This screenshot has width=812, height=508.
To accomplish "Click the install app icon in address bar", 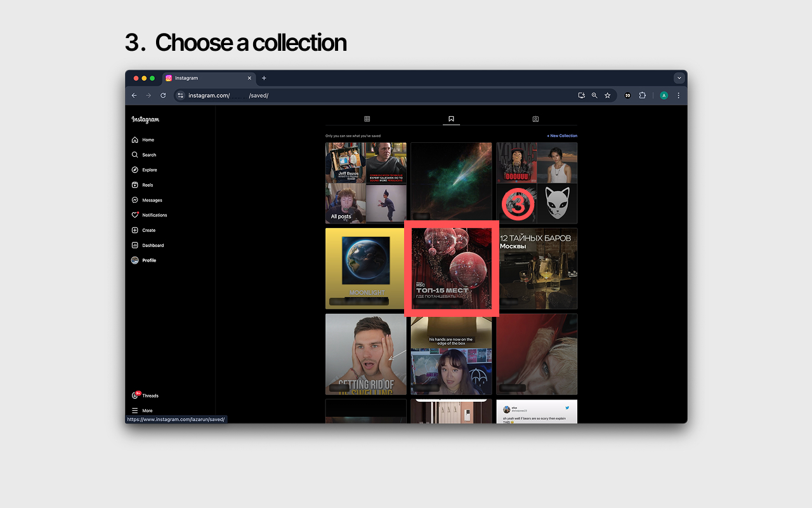I will 581,95.
